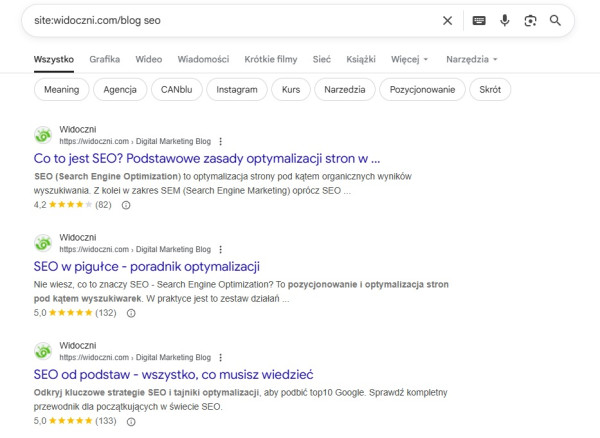Click the magnifying glass search icon
The width and height of the screenshot is (600, 438).
556,20
